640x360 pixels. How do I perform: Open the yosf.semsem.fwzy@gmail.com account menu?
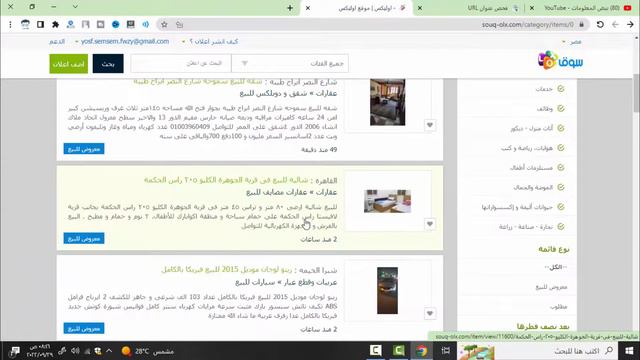point(122,42)
